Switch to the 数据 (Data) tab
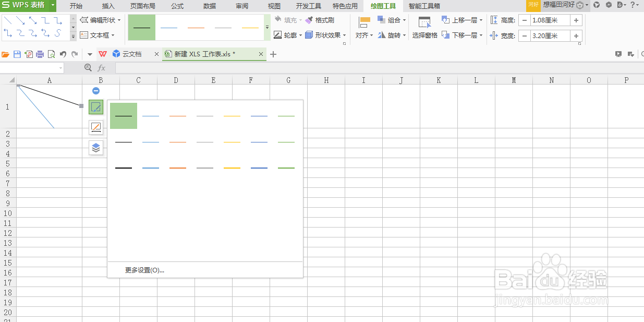This screenshot has height=322, width=644. coord(210,6)
